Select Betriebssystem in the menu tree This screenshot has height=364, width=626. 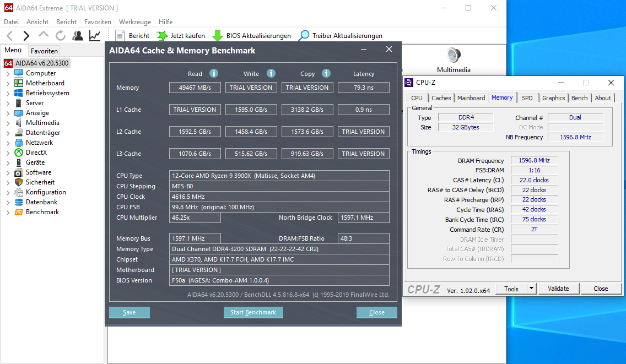point(42,93)
